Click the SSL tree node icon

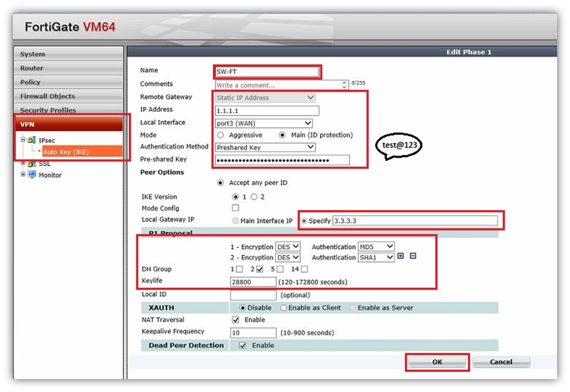click(32, 163)
